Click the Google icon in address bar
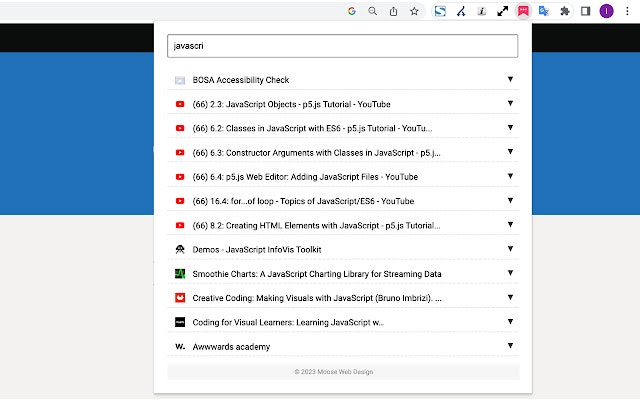The image size is (640, 400). 352,11
